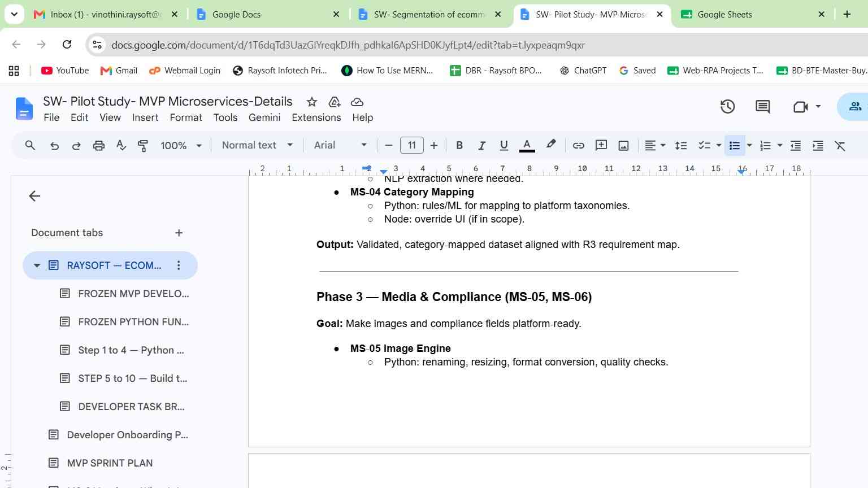868x488 pixels.
Task: Click the Increase indent icon
Action: click(818, 146)
